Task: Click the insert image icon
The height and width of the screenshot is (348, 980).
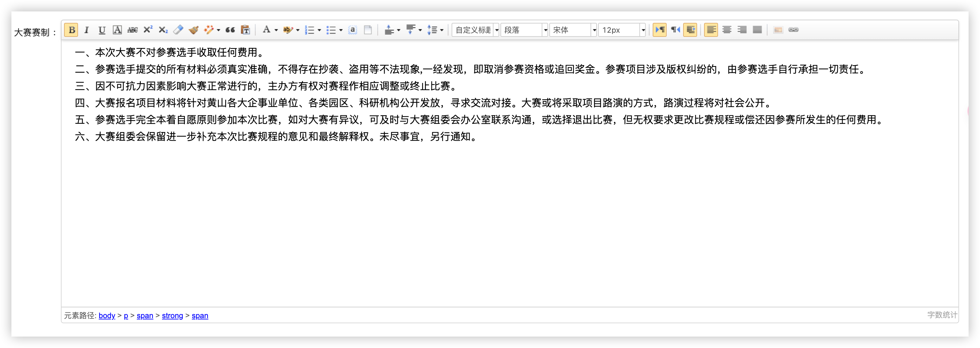Action: tap(778, 30)
